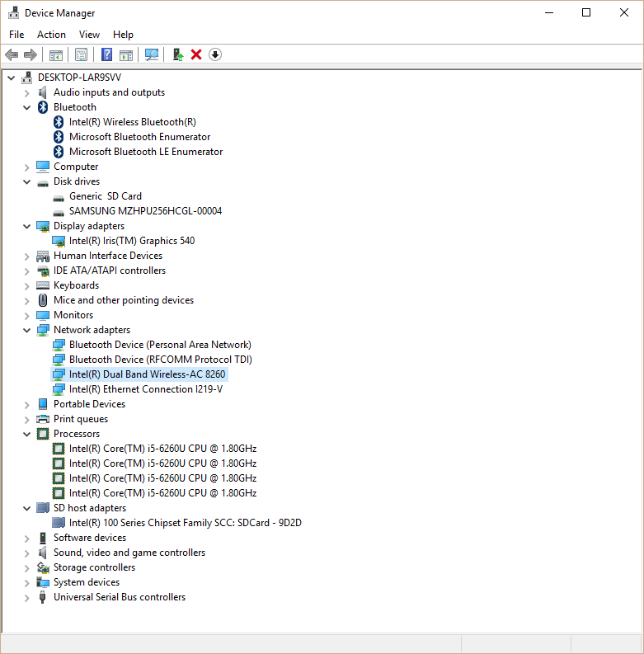Click the Audio inputs and outputs speaker icon

(x=43, y=92)
